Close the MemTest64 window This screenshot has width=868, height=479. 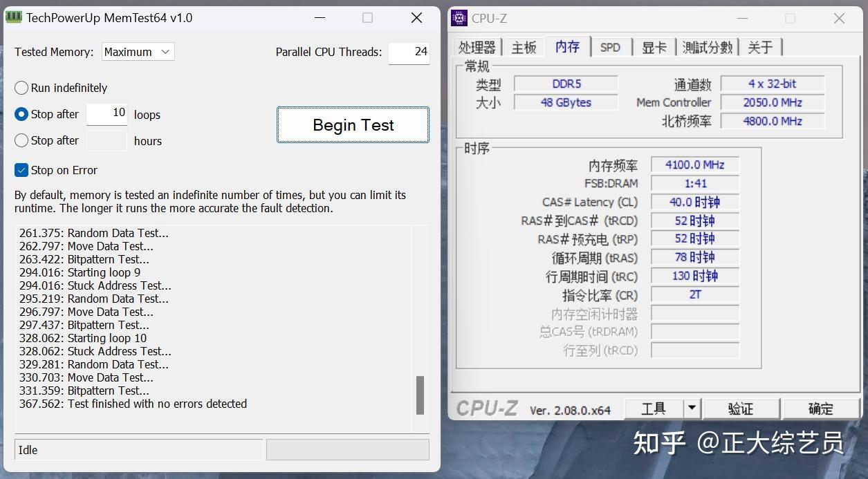416,17
